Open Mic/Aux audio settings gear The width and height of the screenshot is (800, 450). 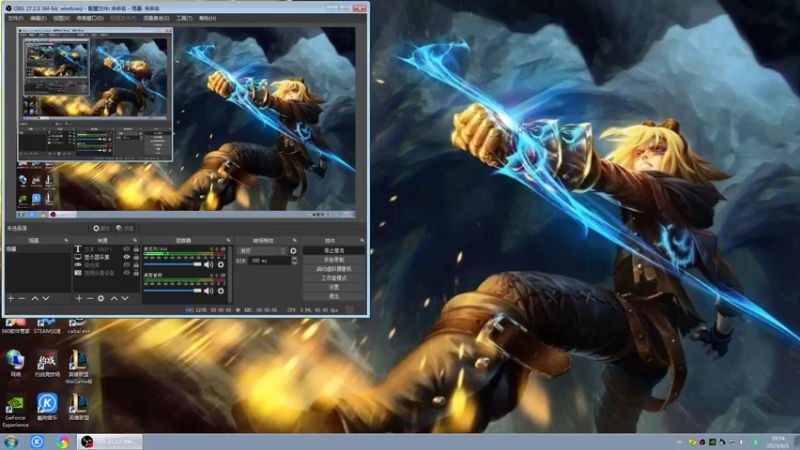pyautogui.click(x=221, y=265)
